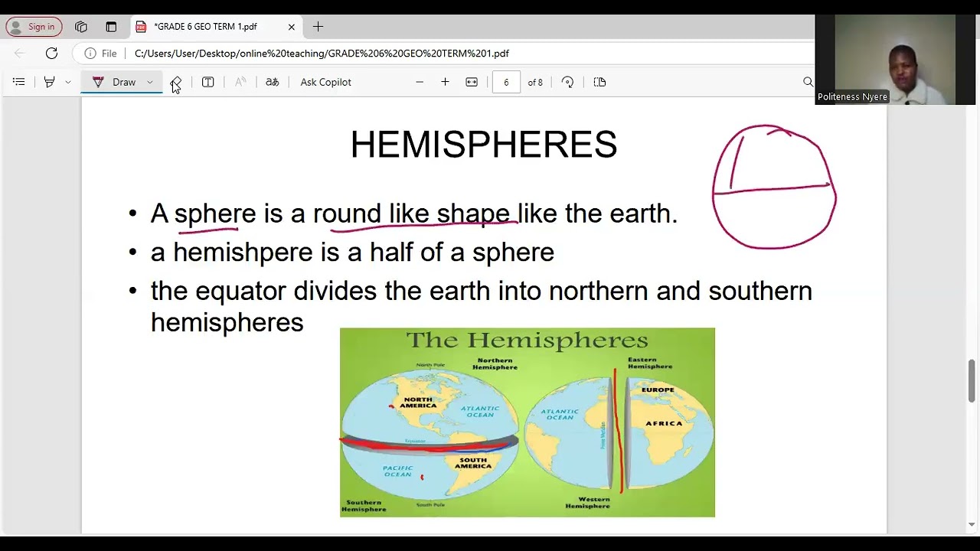The height and width of the screenshot is (551, 980).
Task: View site information File icon
Action: point(101,54)
